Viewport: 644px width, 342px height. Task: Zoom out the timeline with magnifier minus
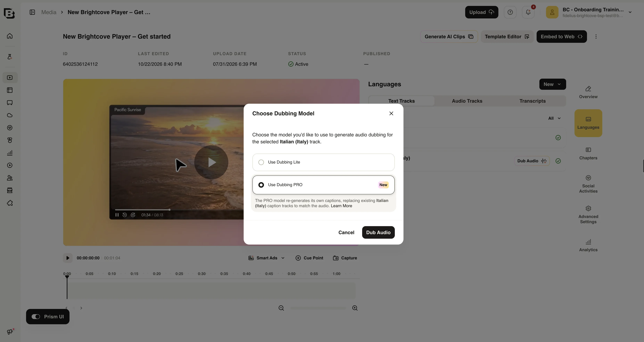point(281,308)
